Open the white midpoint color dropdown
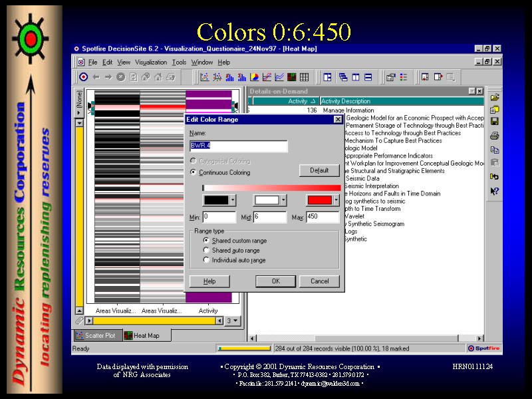532x399 pixels. point(284,199)
